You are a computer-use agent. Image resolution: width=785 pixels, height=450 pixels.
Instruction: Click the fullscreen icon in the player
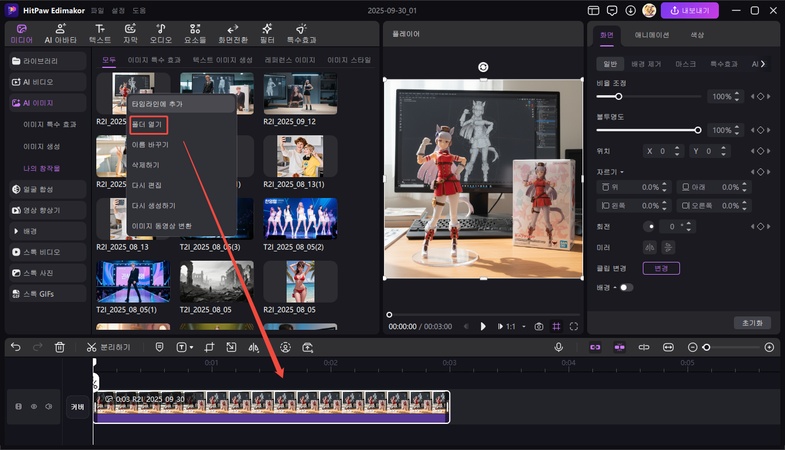pos(574,326)
